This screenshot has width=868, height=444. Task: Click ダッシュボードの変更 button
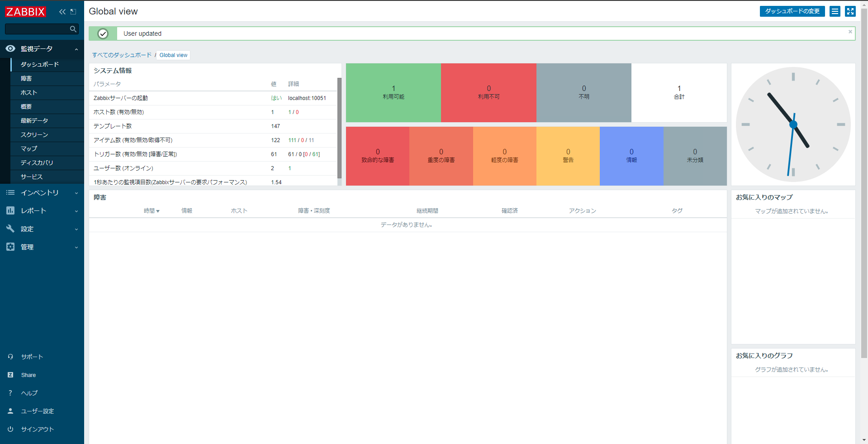(792, 11)
